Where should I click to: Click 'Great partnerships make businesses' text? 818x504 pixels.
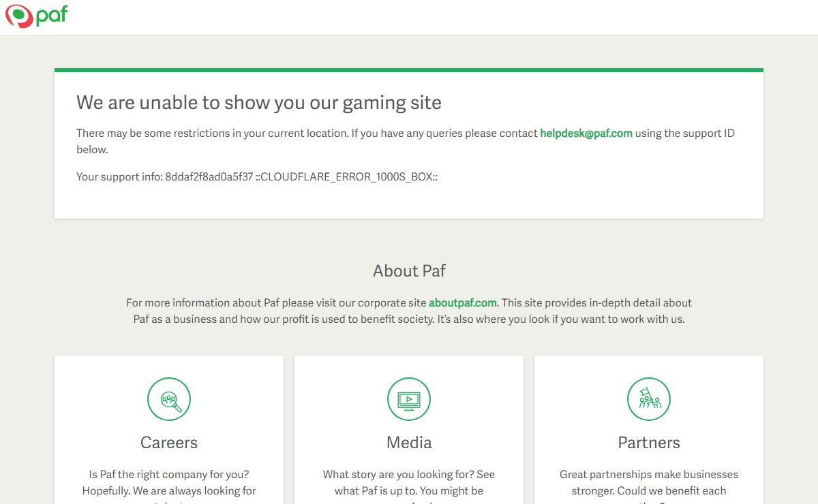(x=649, y=474)
